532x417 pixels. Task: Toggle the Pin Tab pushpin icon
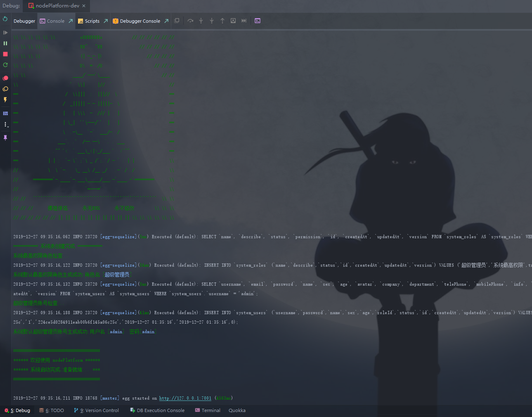click(5, 137)
